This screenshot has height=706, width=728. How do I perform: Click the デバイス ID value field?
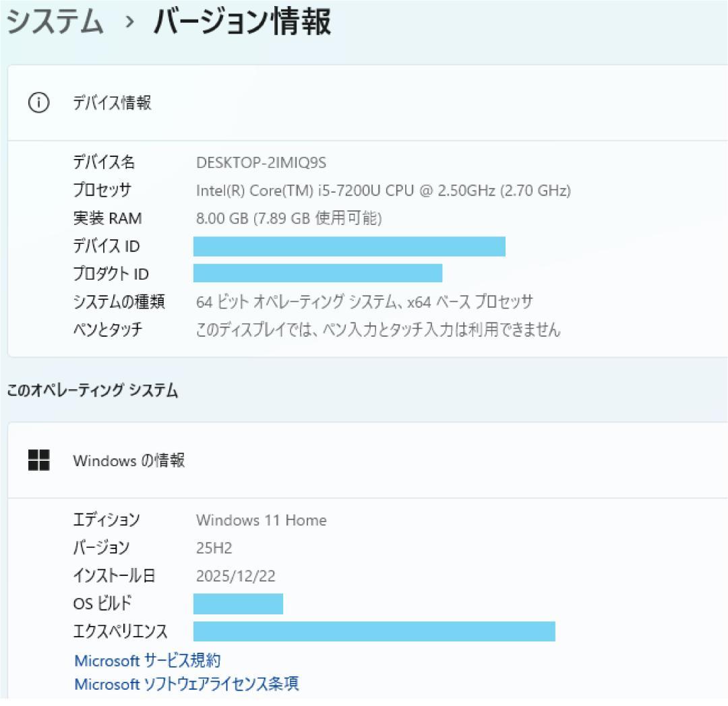(348, 247)
